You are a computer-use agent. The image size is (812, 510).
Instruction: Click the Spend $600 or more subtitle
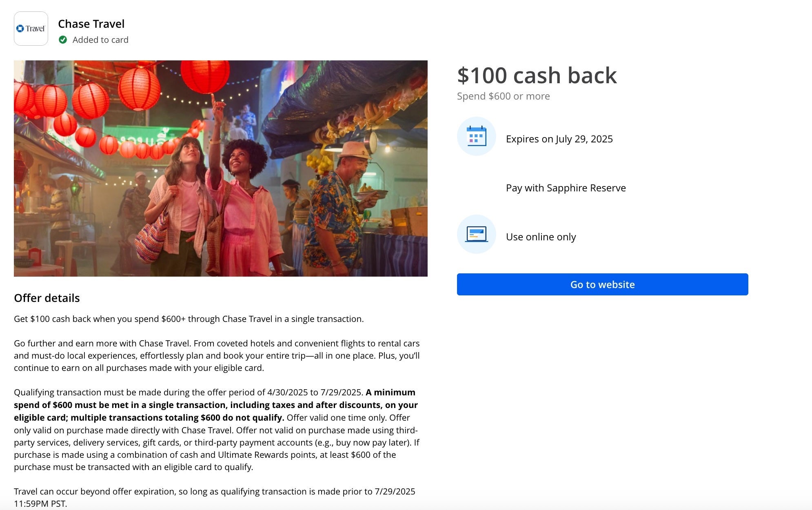(x=503, y=96)
